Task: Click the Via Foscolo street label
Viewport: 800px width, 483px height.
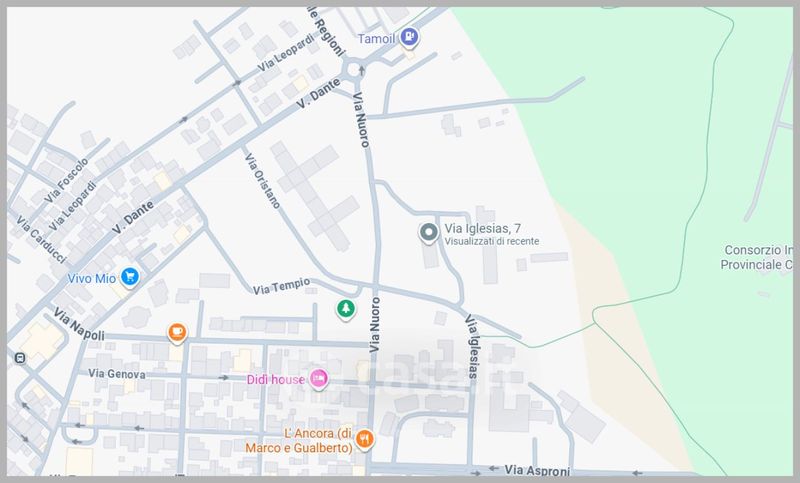Action: click(67, 180)
